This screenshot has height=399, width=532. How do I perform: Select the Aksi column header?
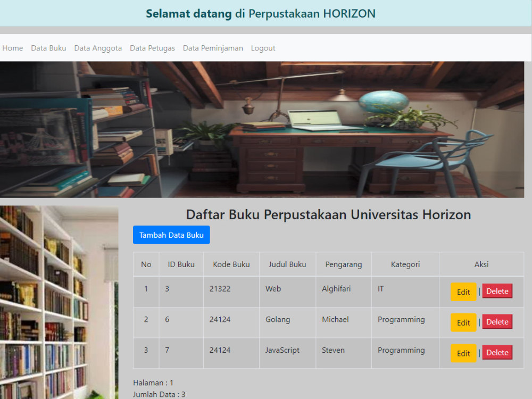(x=481, y=264)
